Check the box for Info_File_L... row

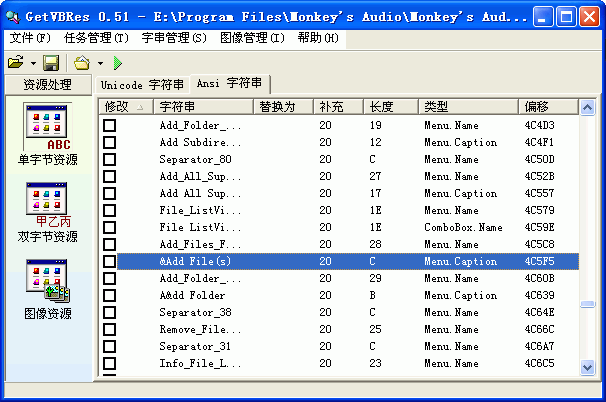[x=110, y=363]
